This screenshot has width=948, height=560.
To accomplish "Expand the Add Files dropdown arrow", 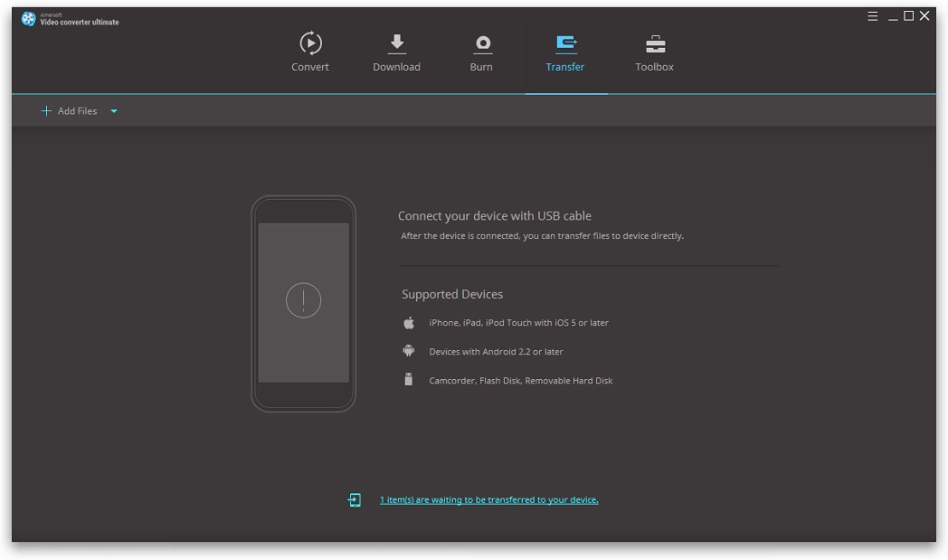I will tap(114, 110).
